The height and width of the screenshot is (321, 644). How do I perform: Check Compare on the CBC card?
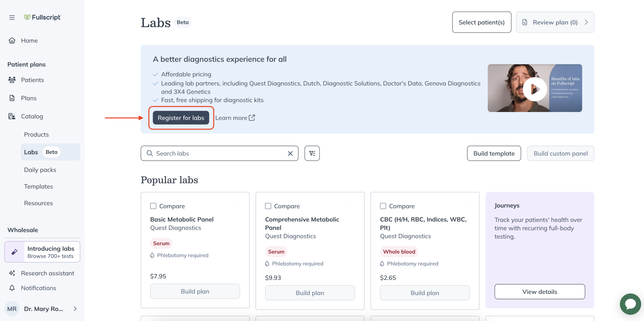point(383,206)
